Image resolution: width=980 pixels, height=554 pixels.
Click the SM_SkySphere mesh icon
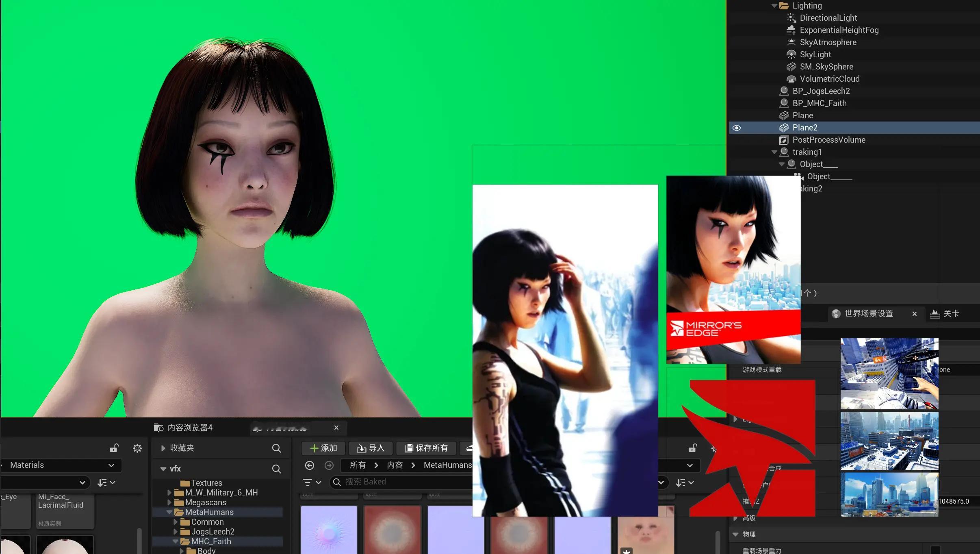[x=791, y=67]
